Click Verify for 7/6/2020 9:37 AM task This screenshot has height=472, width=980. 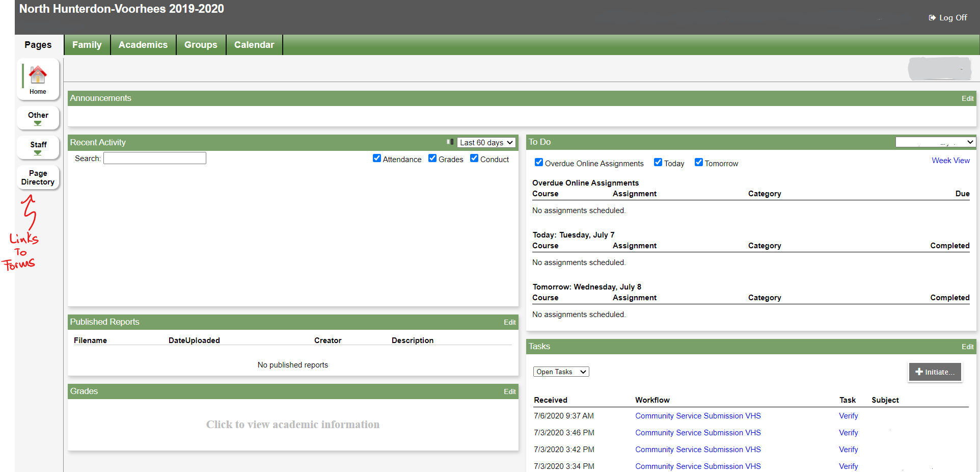pos(848,416)
